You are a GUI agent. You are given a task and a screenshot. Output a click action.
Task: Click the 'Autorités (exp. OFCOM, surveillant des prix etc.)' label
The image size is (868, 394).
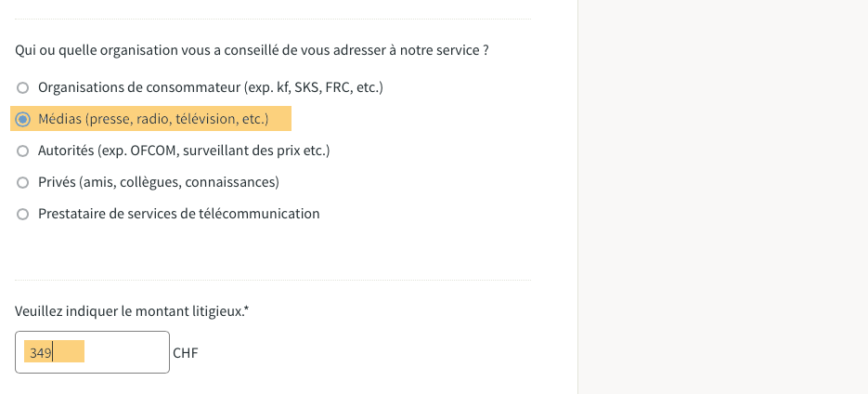(x=184, y=151)
